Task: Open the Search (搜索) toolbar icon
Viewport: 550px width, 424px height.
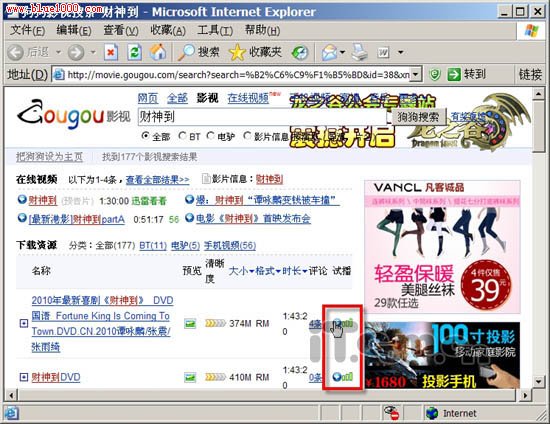Action: (x=186, y=53)
